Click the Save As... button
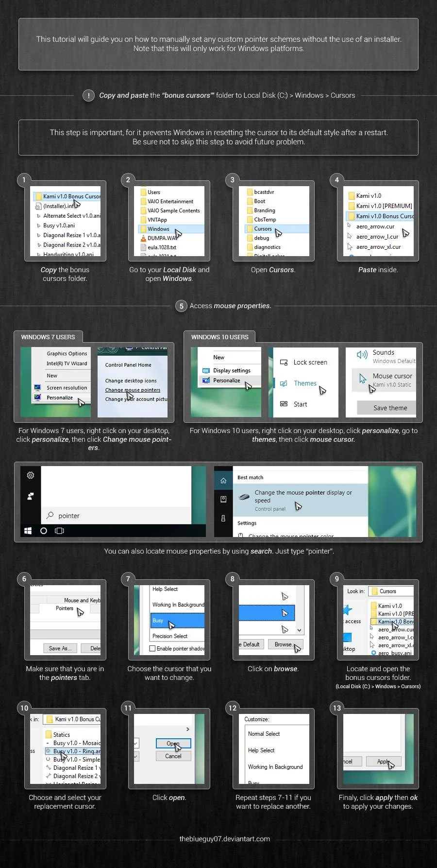 pyautogui.click(x=60, y=648)
